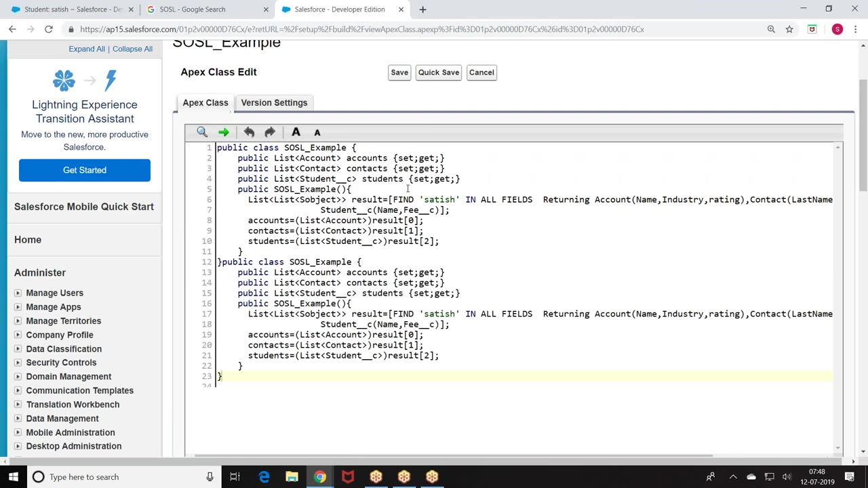Launch Microsoft Edge from the taskbar
Image resolution: width=868 pixels, height=488 pixels.
(264, 476)
